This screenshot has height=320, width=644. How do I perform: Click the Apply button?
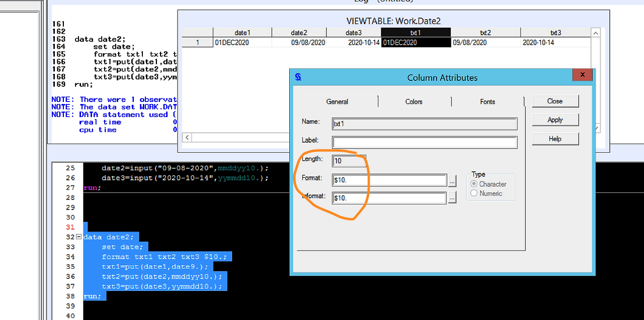(555, 120)
